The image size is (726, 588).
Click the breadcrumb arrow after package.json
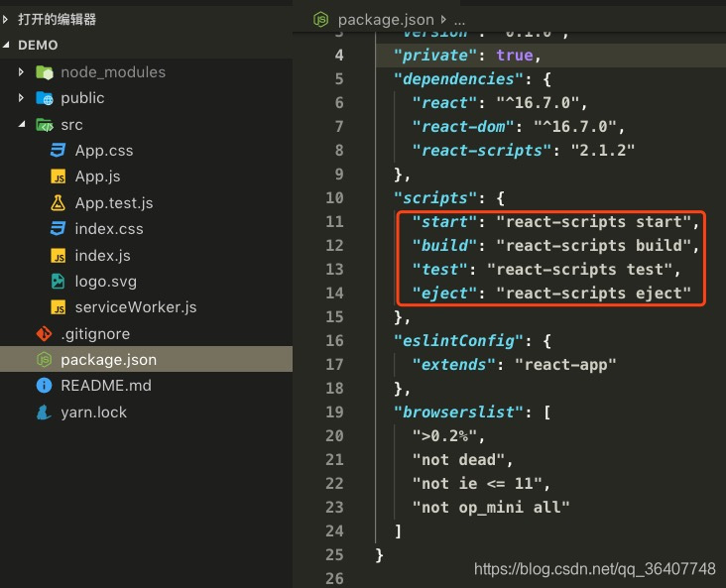pyautogui.click(x=443, y=20)
